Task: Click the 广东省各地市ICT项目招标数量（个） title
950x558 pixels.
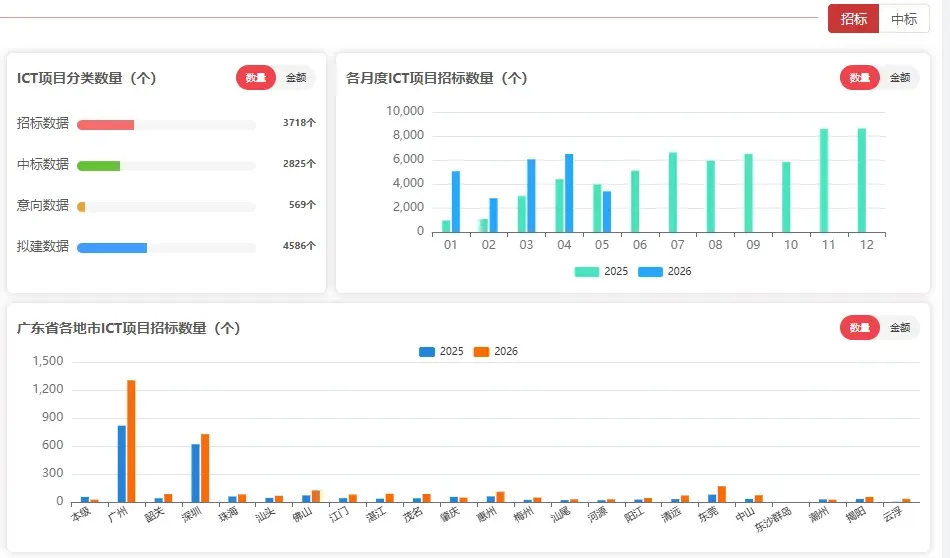Action: (128, 328)
